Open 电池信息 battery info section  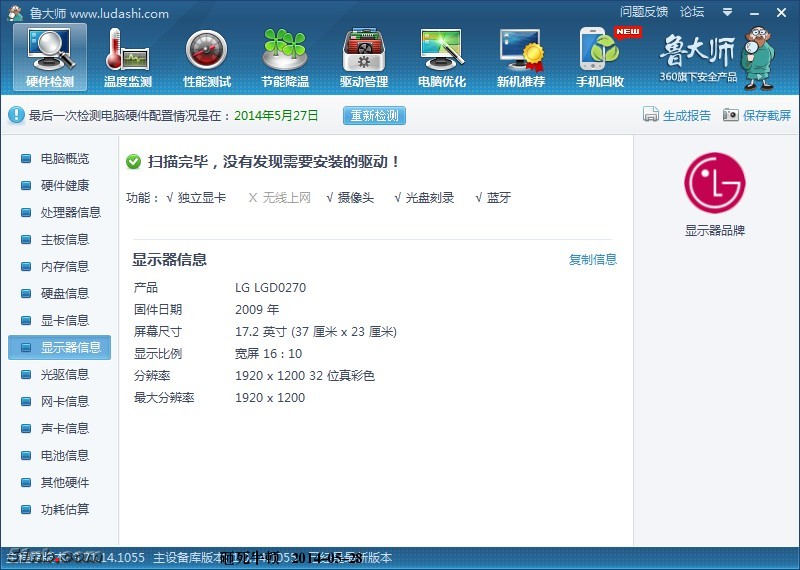click(64, 456)
